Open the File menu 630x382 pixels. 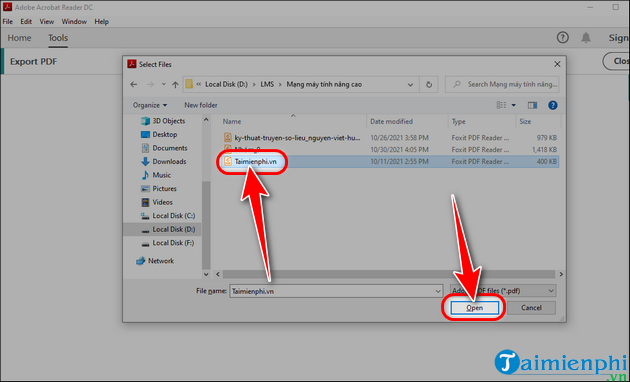[8, 22]
